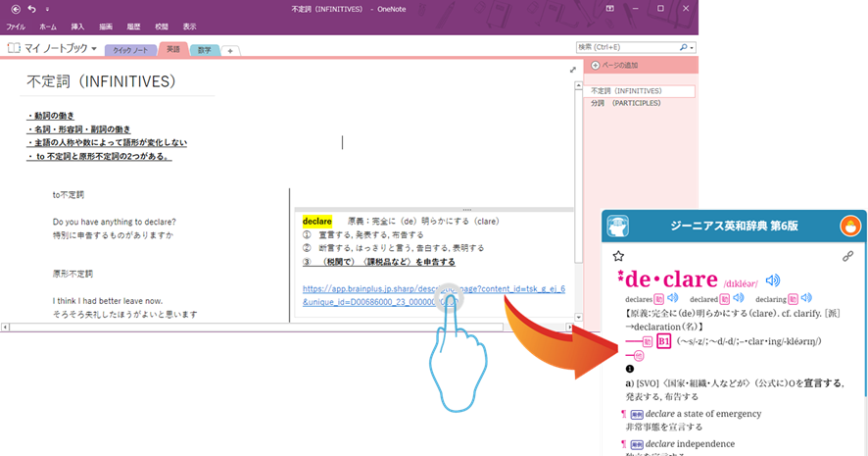Screen dimensions: 868x456
Task: Open the ファイル menu
Action: coord(16,26)
